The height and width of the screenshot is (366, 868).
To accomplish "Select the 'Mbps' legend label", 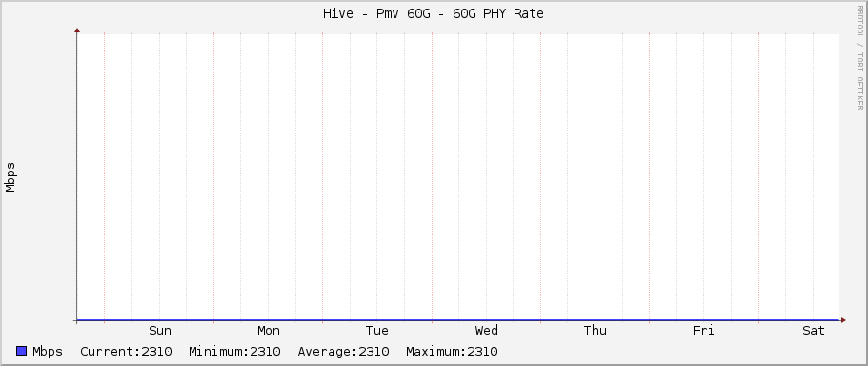I will tap(48, 352).
